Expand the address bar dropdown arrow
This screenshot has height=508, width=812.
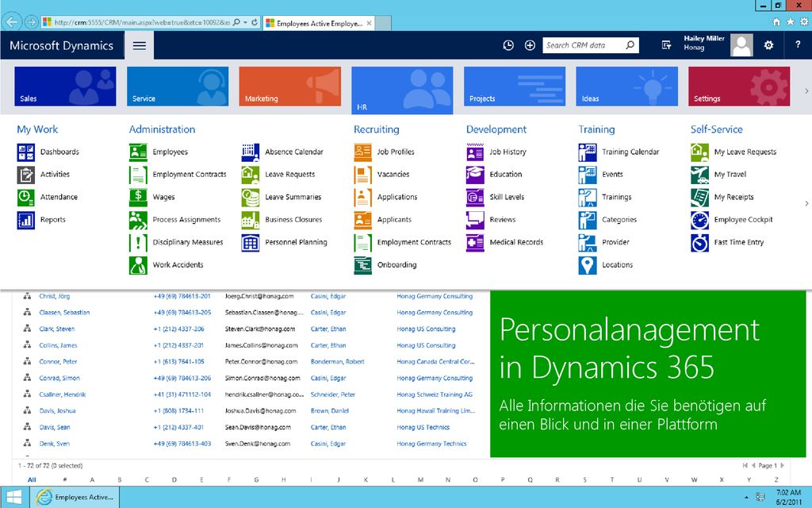point(246,23)
